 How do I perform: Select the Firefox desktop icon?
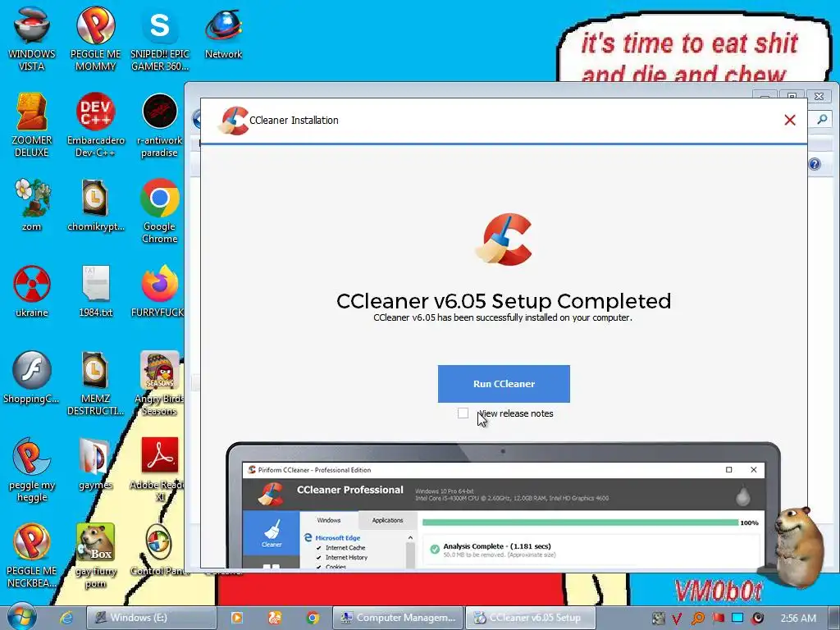pyautogui.click(x=160, y=290)
